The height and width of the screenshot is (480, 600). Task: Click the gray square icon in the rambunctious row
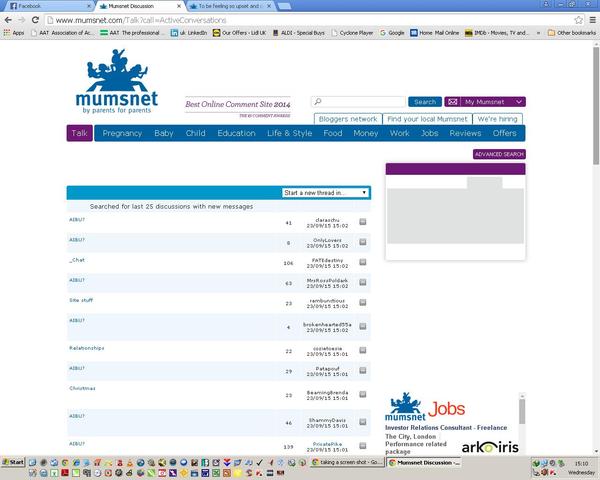(x=363, y=302)
